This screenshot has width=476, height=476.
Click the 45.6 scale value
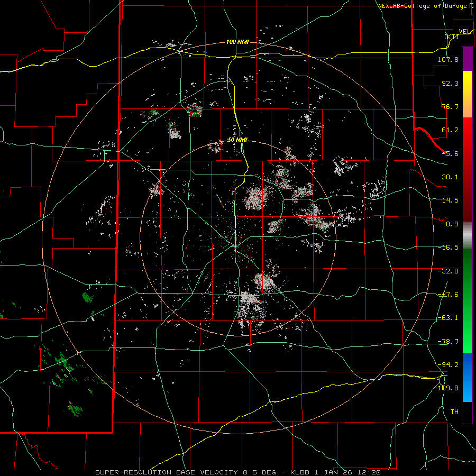tap(450, 153)
